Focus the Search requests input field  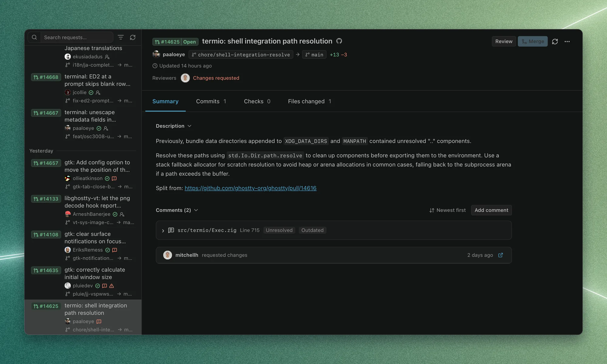pos(77,37)
